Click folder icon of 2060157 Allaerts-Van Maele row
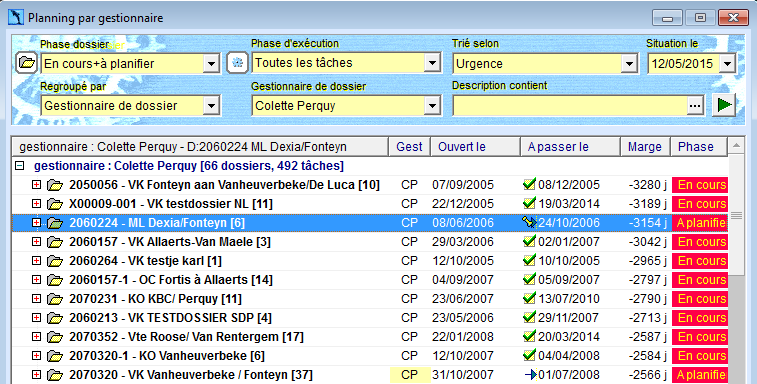The image size is (757, 384). (55, 242)
